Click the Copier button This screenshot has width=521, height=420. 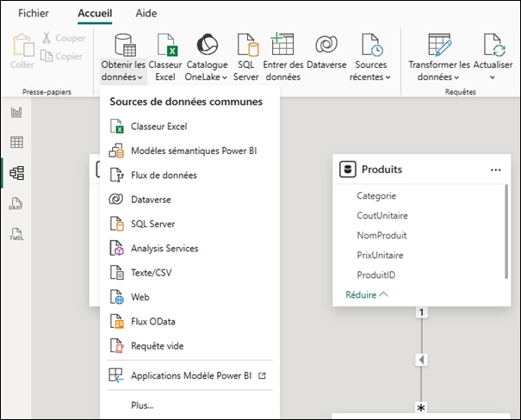click(61, 56)
